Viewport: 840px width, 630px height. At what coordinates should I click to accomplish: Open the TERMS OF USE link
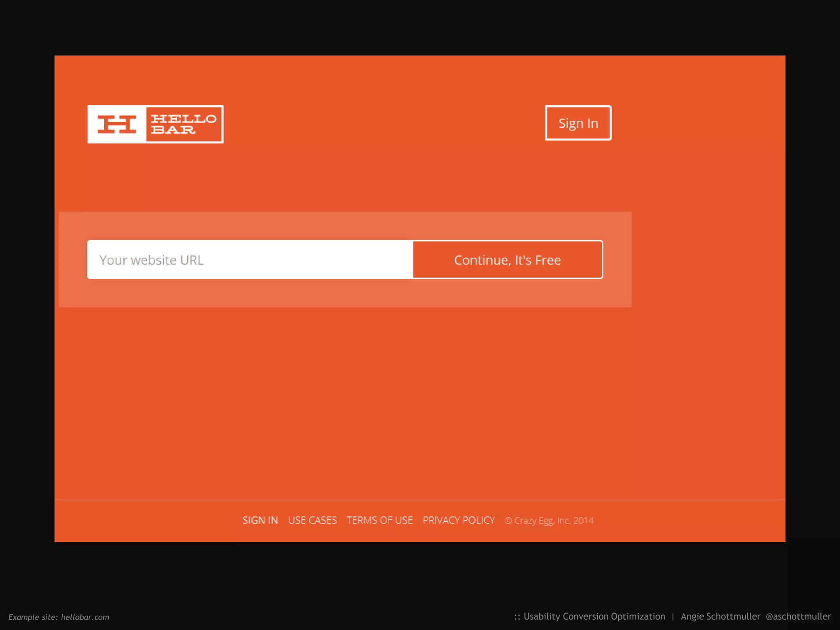(x=379, y=520)
